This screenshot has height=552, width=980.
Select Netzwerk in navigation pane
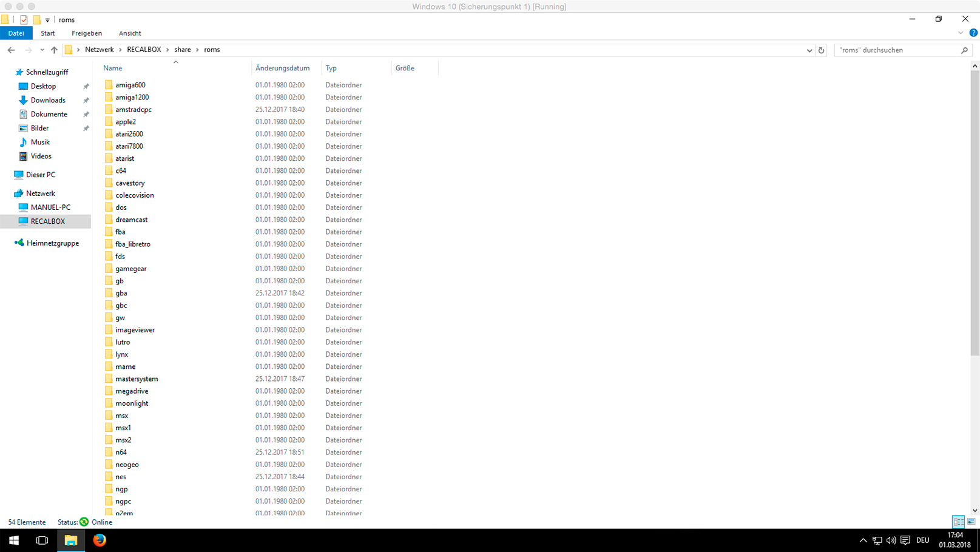[40, 194]
